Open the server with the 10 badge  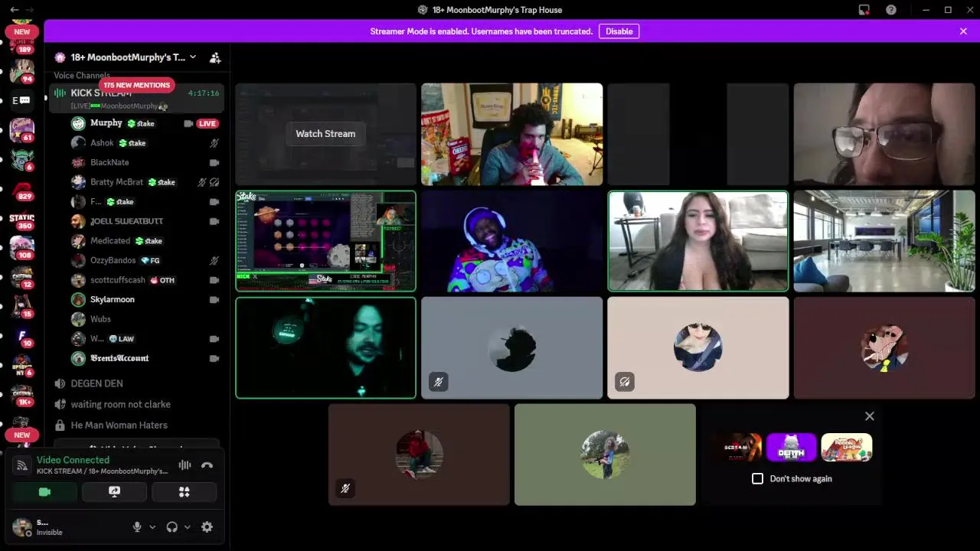pyautogui.click(x=22, y=336)
